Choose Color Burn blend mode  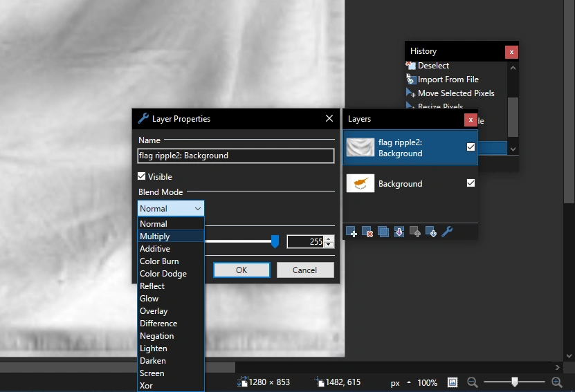(x=171, y=261)
